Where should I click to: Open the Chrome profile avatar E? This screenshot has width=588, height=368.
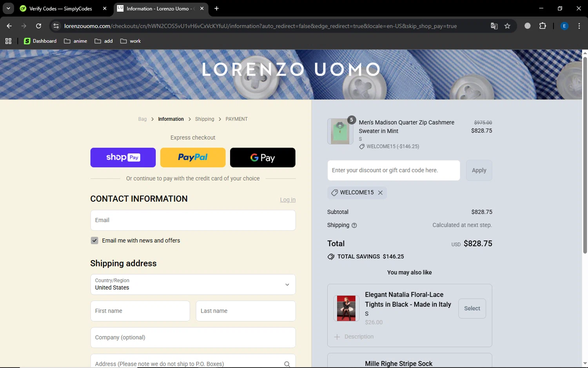click(x=564, y=26)
